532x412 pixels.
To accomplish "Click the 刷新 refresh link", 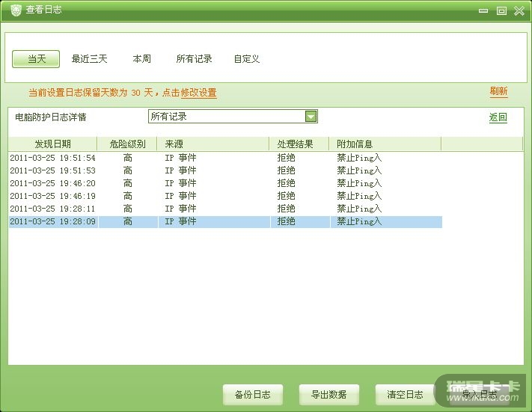I will pos(498,91).
